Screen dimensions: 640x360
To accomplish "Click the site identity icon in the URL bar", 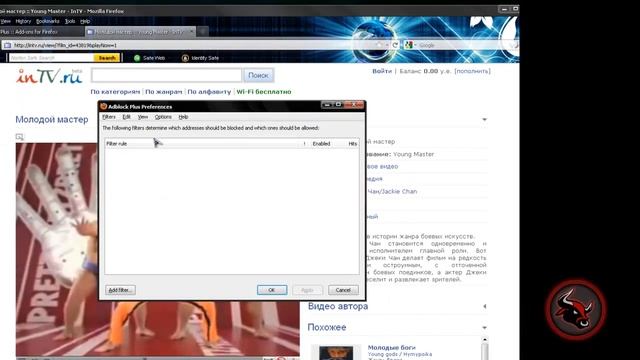I will coord(7,45).
